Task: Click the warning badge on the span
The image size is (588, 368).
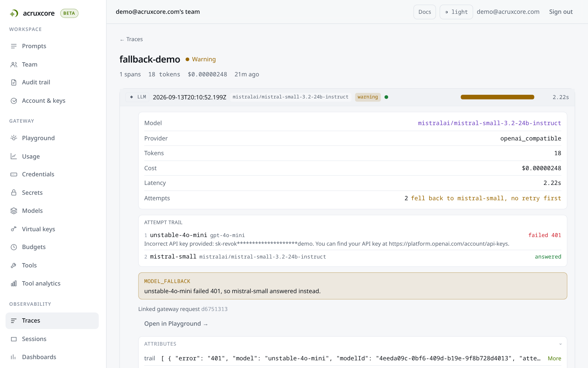Action: 368,97
